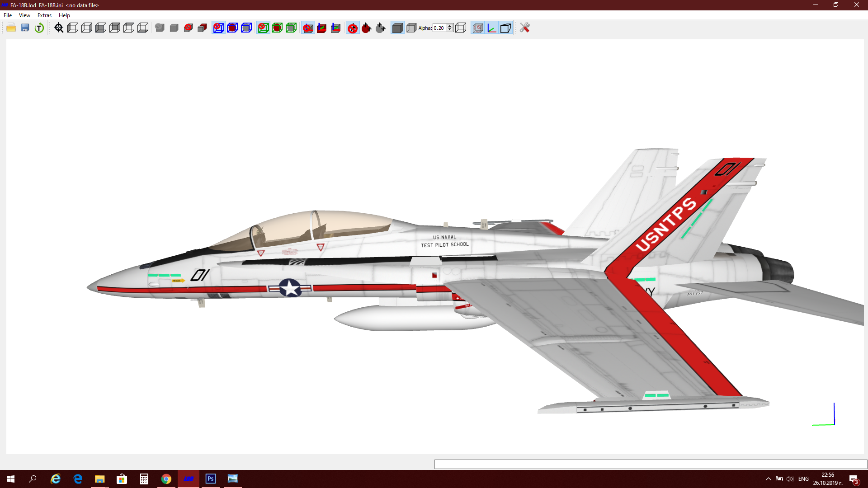Open the wrench settings tool icon

click(524, 28)
